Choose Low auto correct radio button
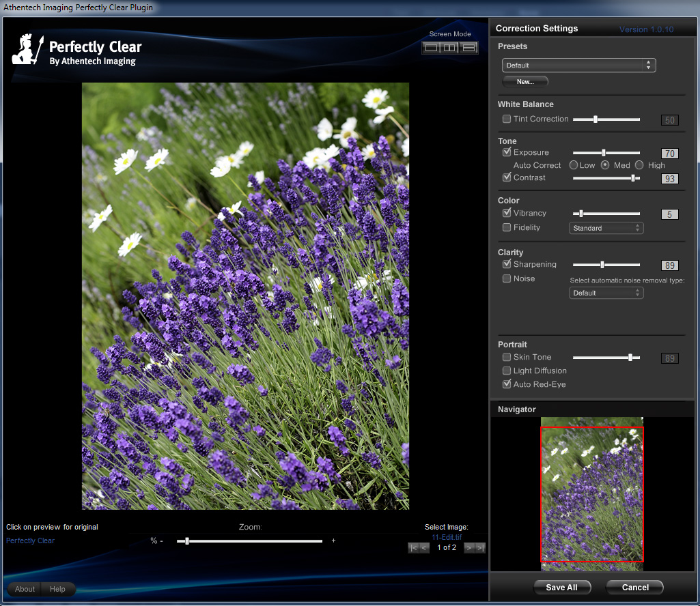Image resolution: width=700 pixels, height=606 pixels. point(574,165)
